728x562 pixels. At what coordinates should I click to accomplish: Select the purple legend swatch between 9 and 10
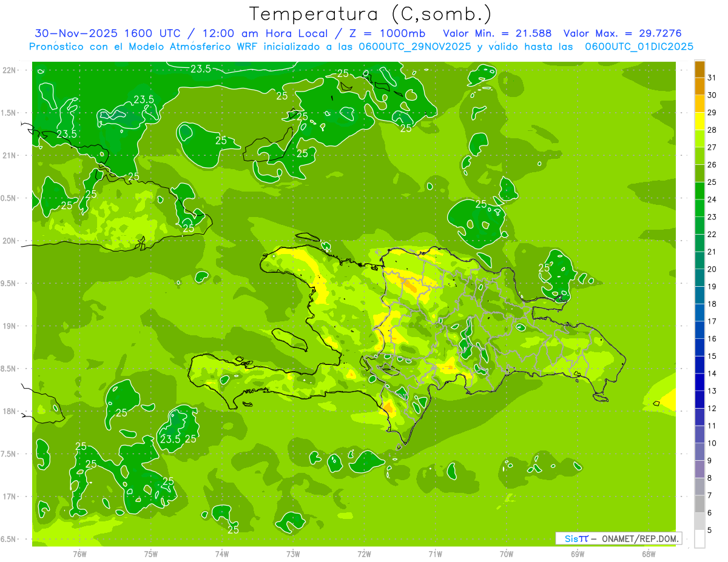699,452
